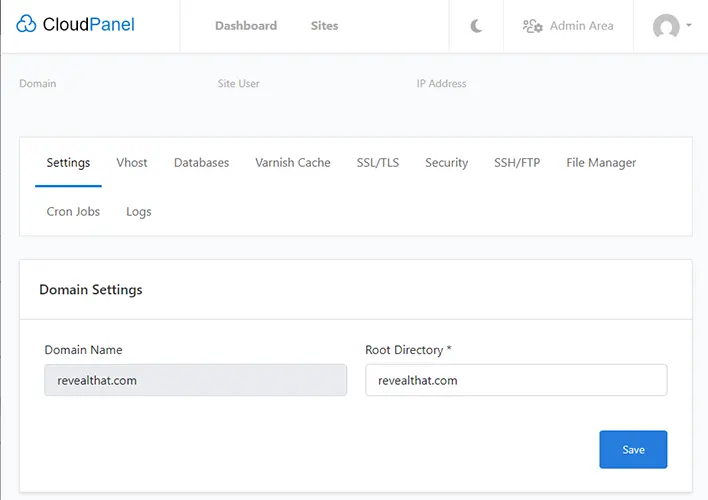Open the Admin Area link
The width and height of the screenshot is (708, 500).
click(x=582, y=26)
